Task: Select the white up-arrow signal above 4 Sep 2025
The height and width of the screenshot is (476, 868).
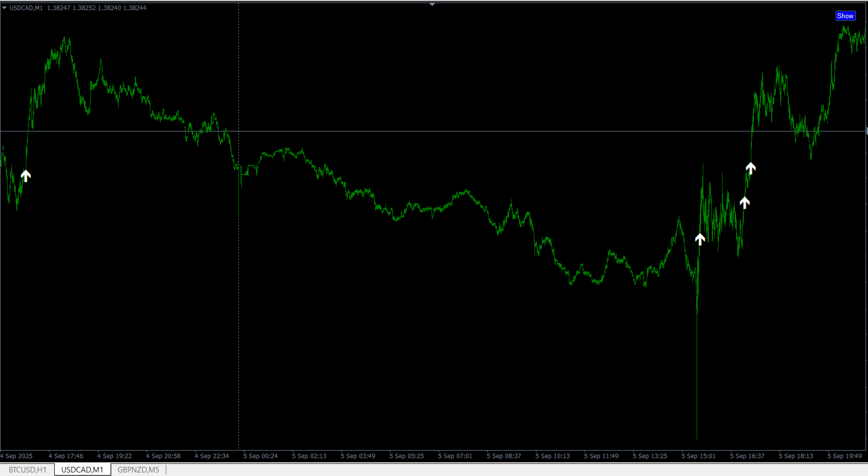Action: 25,176
